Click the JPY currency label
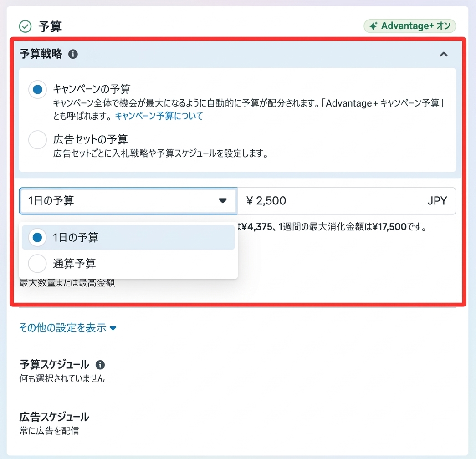The image size is (476, 459). [x=437, y=201]
